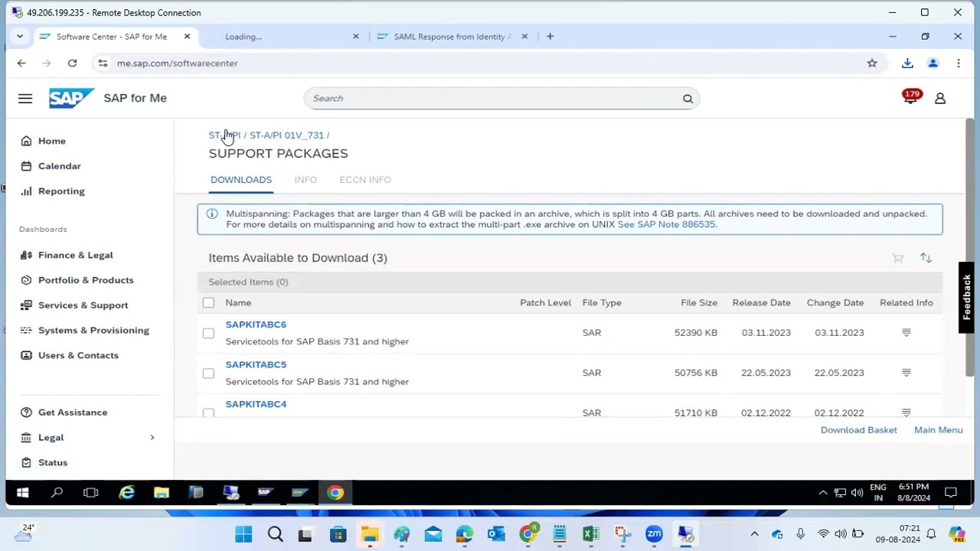Viewport: 980px width, 551px height.
Task: Open Chrome downloads icon
Action: (907, 64)
